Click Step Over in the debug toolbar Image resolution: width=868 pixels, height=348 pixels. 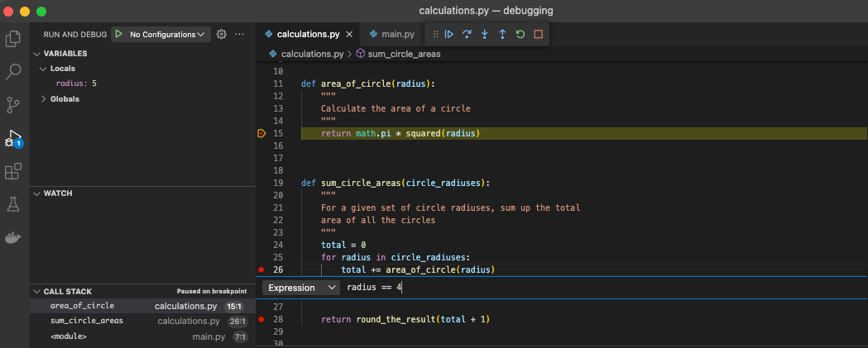pyautogui.click(x=468, y=34)
